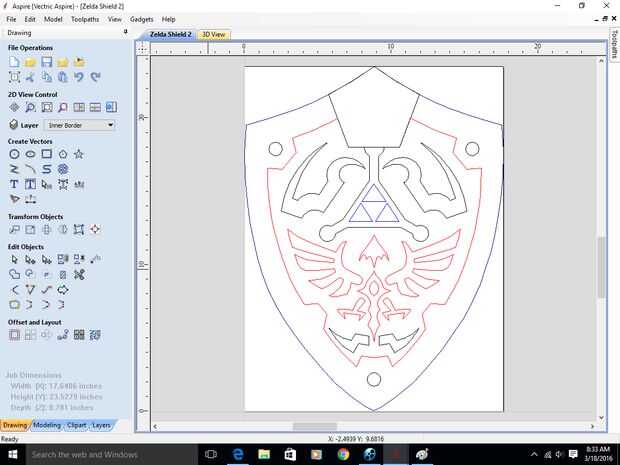The image size is (620, 465).
Task: Select the Text within bounding box tool
Action: [30, 184]
